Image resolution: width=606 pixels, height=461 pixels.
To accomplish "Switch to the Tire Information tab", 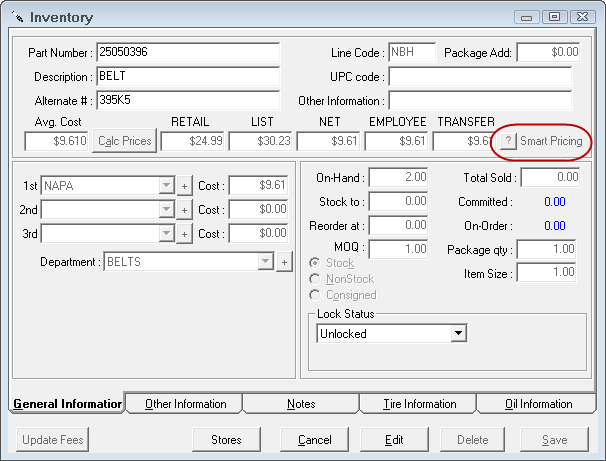I will 419,404.
